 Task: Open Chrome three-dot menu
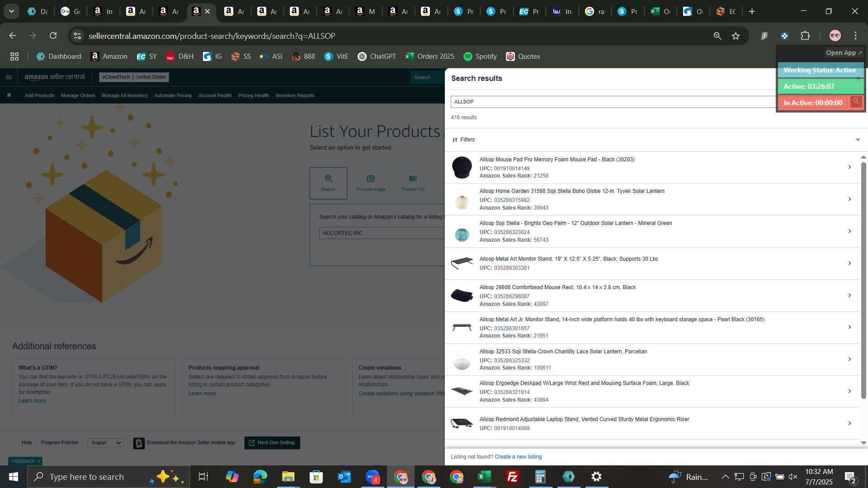click(855, 36)
